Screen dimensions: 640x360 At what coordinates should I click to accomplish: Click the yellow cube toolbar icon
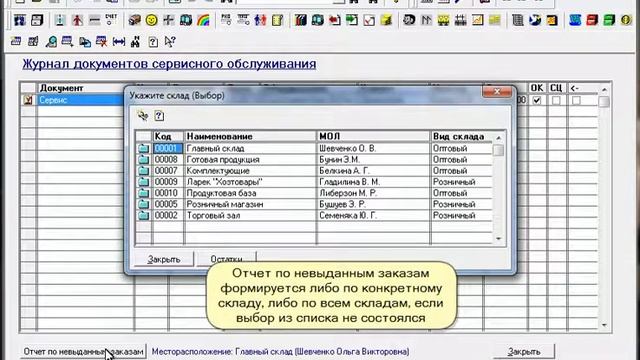point(386,20)
